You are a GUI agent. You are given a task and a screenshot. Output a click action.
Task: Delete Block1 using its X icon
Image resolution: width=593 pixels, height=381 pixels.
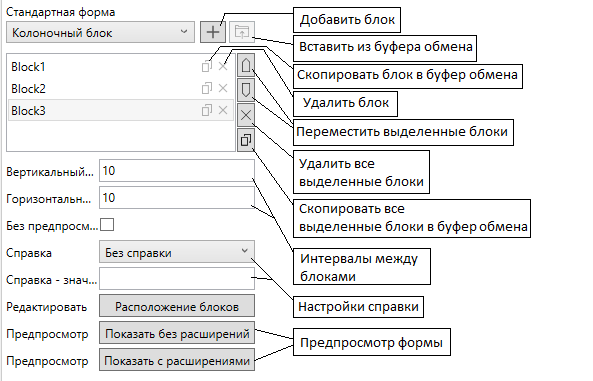pyautogui.click(x=223, y=67)
